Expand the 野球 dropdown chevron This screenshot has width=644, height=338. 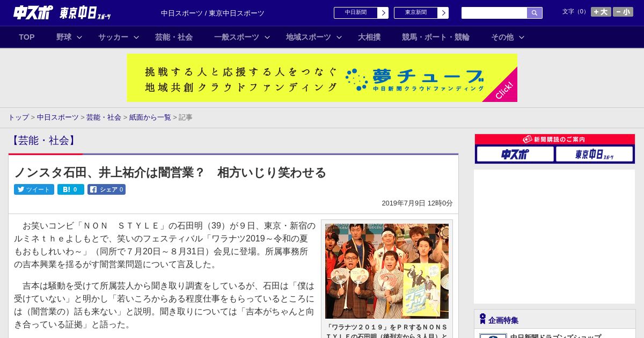point(79,37)
